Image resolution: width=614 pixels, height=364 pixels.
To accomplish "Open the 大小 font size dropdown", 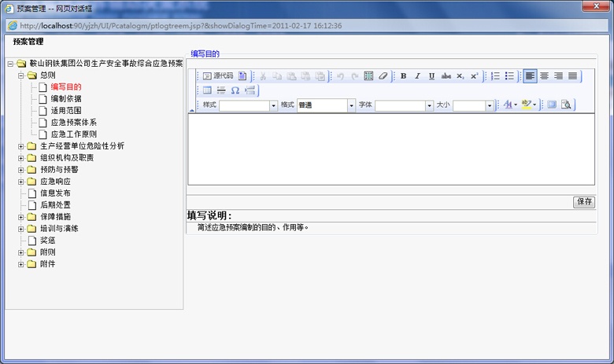I will point(489,105).
